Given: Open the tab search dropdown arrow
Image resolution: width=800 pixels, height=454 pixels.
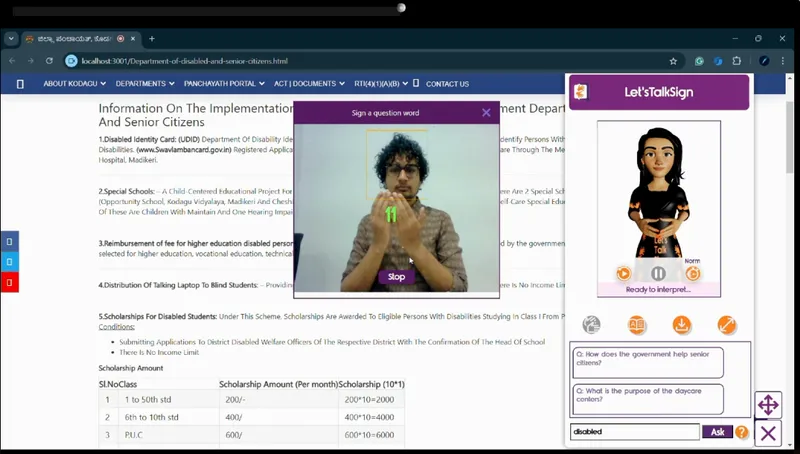Looking at the screenshot, I should click(x=11, y=39).
